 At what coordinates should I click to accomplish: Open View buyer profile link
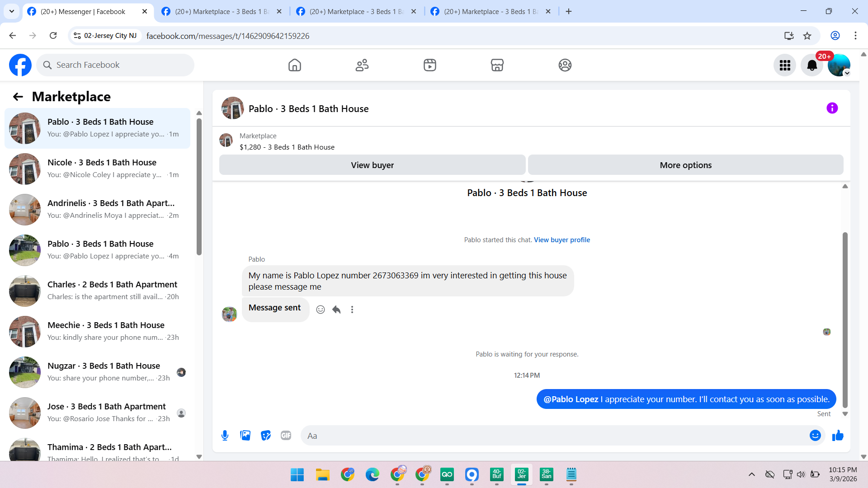pyautogui.click(x=561, y=240)
